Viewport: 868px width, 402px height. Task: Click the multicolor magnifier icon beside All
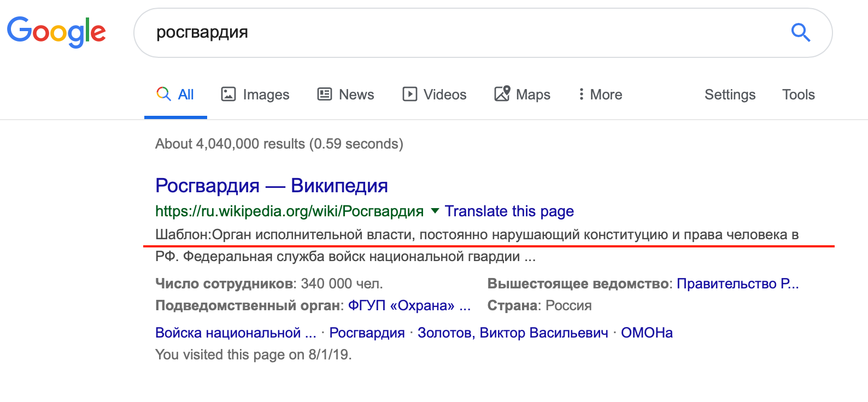[163, 93]
